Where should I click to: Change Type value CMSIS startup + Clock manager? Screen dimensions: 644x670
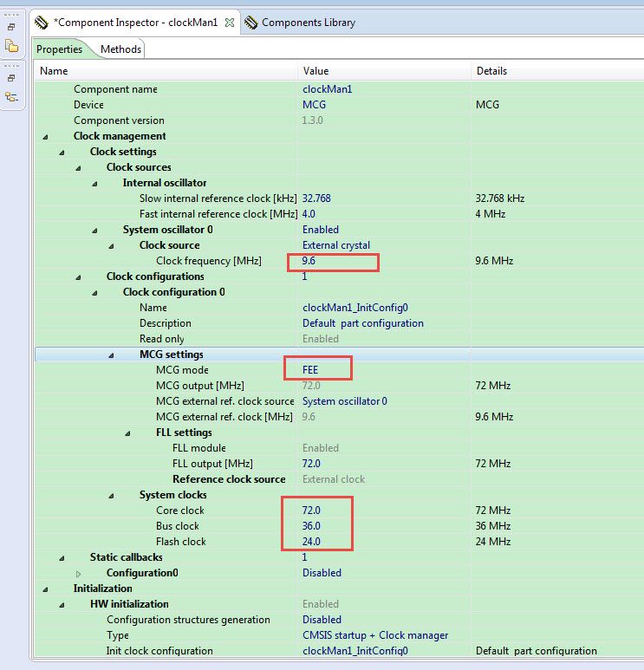375,635
